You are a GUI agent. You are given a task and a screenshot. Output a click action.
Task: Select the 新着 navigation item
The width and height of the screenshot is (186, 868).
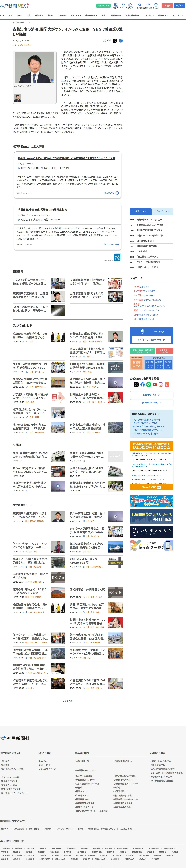click(10, 15)
